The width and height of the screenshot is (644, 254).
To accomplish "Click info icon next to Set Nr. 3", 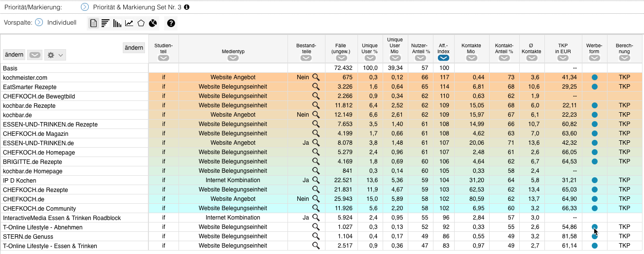I will [x=186, y=7].
